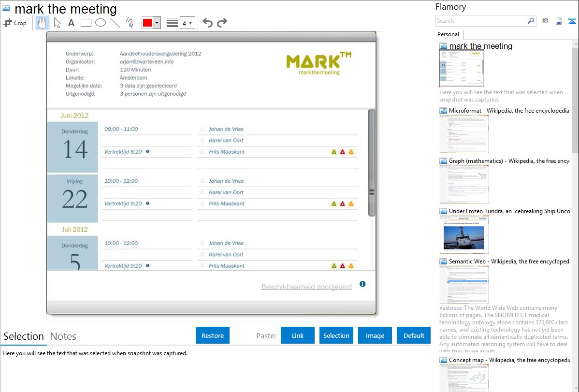Select the ellipse drawing tool
The image size is (579, 392).
coord(101,23)
